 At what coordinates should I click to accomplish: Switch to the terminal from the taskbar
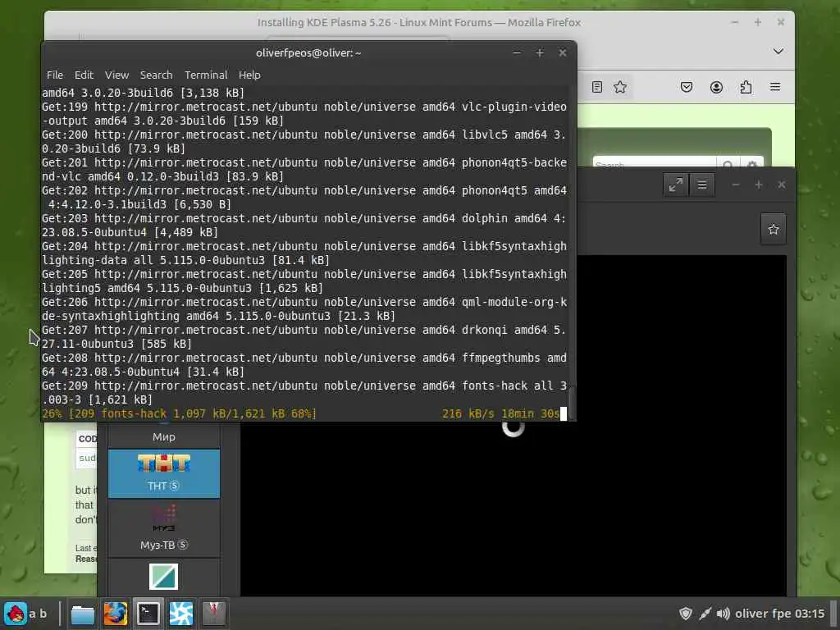pyautogui.click(x=148, y=614)
